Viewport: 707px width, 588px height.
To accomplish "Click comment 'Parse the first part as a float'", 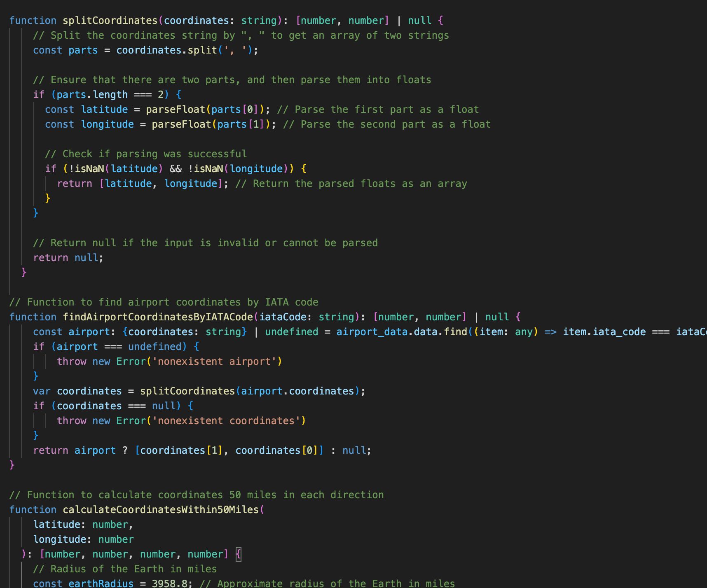I will 378,110.
